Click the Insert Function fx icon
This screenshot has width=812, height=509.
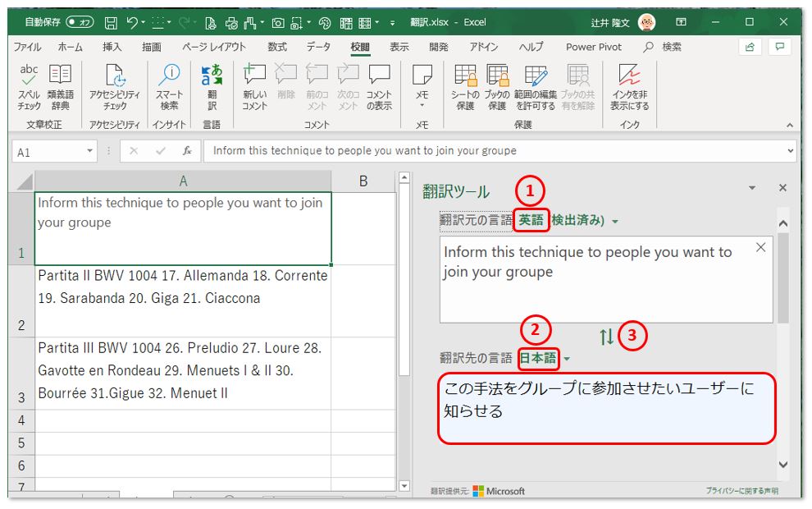tap(187, 151)
